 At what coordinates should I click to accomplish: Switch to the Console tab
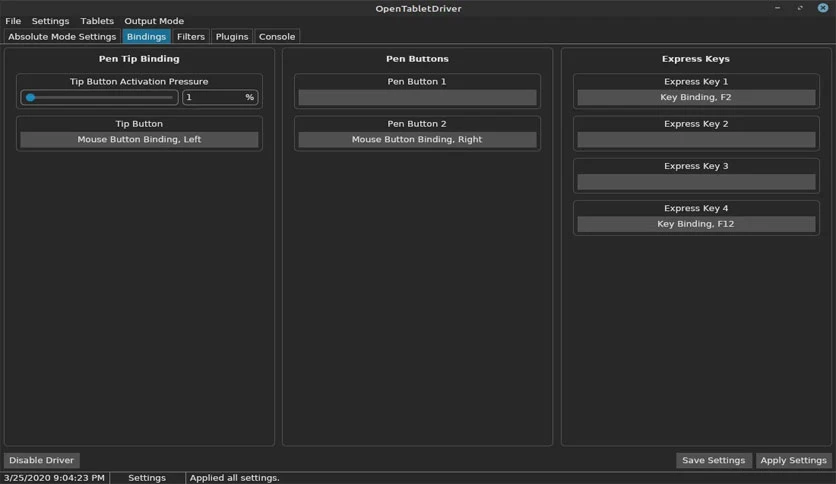click(x=277, y=36)
